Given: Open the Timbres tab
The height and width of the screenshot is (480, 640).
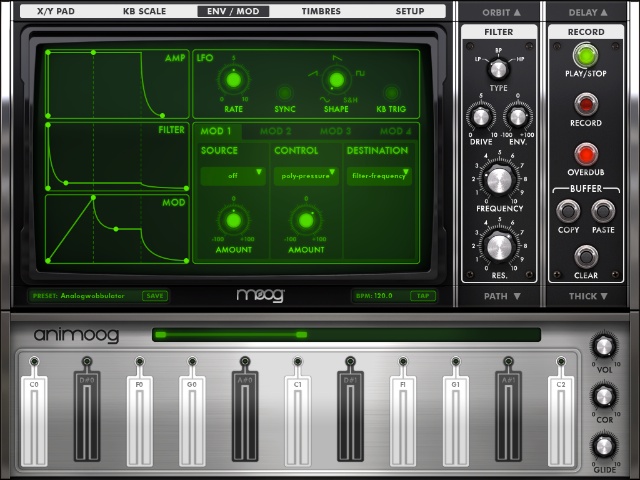Looking at the screenshot, I should [x=321, y=11].
